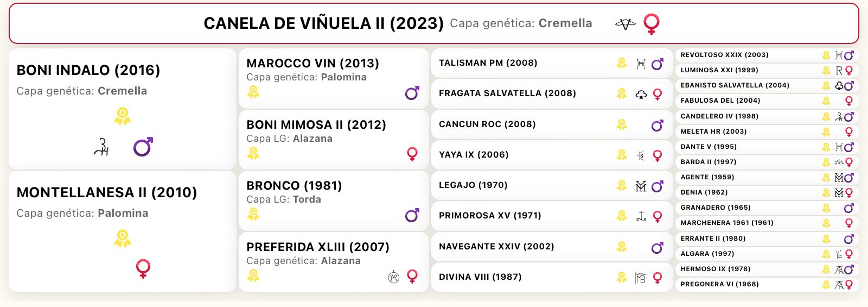Viewport: 868px width, 307px height.
Task: Click the brand icon in Divina VIII row
Action: pos(641,278)
